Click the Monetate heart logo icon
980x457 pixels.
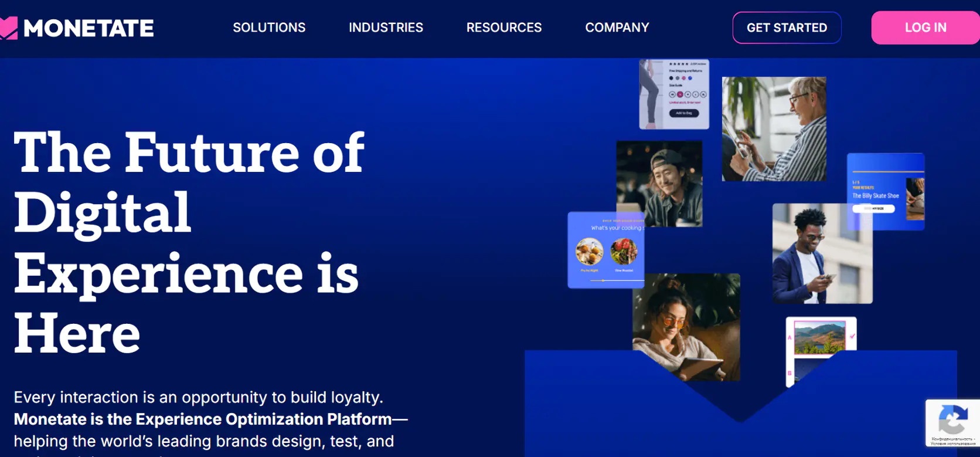pos(8,28)
